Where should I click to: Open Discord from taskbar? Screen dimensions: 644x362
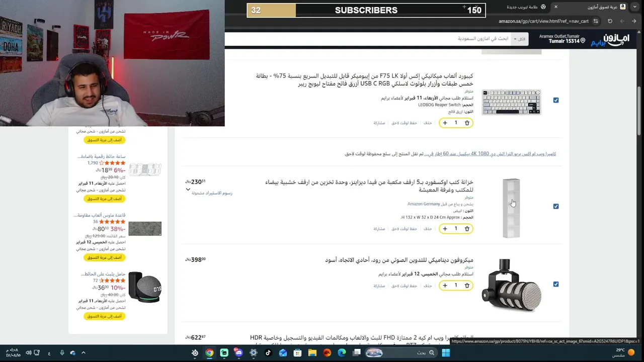[x=238, y=353]
